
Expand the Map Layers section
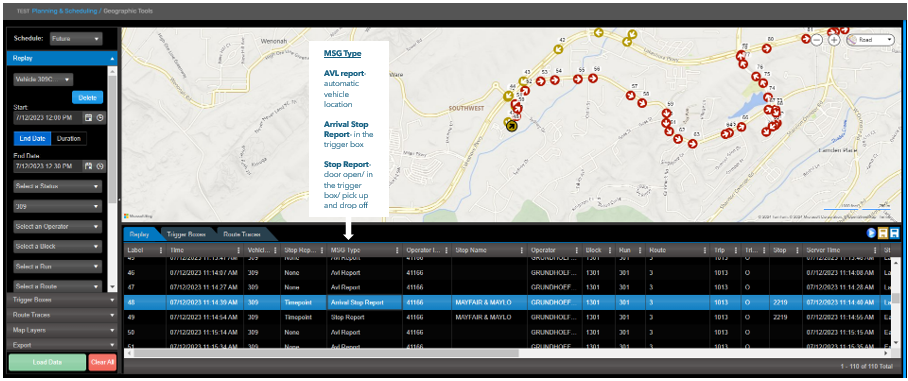point(62,330)
